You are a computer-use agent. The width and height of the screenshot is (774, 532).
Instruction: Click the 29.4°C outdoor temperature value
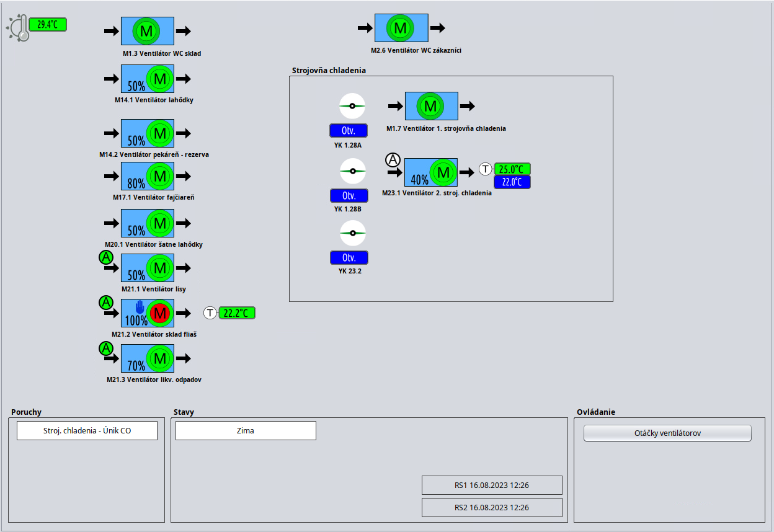47,25
